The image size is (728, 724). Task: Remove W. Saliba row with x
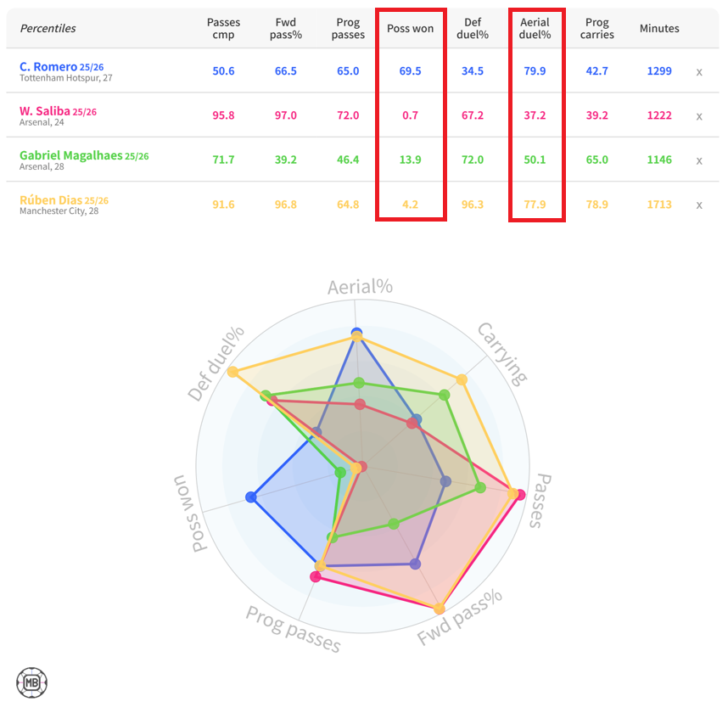(x=699, y=116)
